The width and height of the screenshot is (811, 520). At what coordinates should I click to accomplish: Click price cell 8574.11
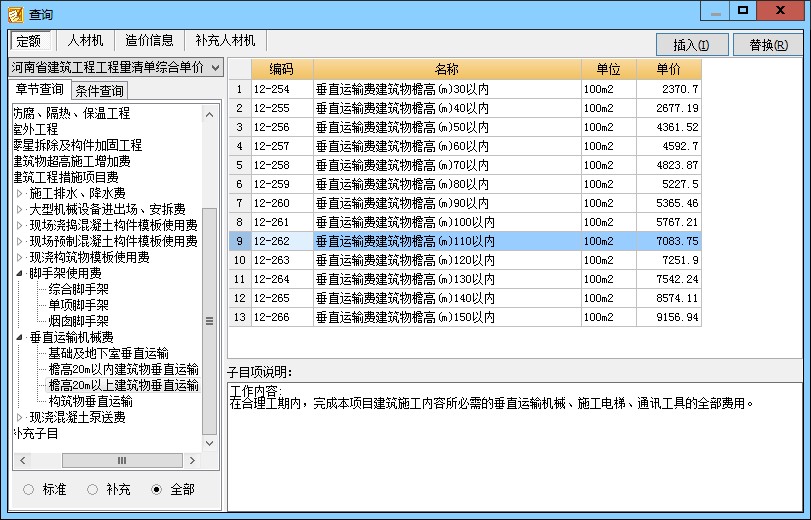click(x=669, y=298)
